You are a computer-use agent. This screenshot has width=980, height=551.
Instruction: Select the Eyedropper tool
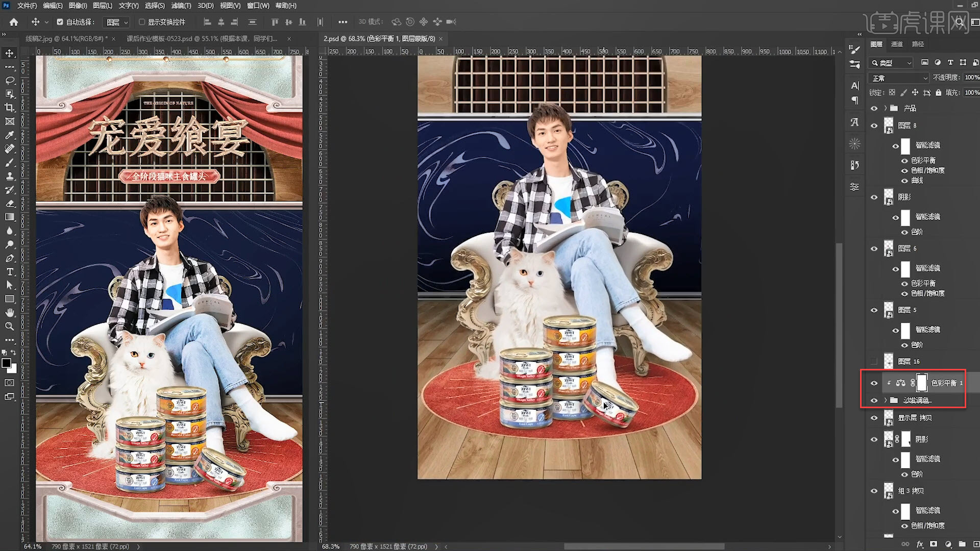tap(9, 135)
